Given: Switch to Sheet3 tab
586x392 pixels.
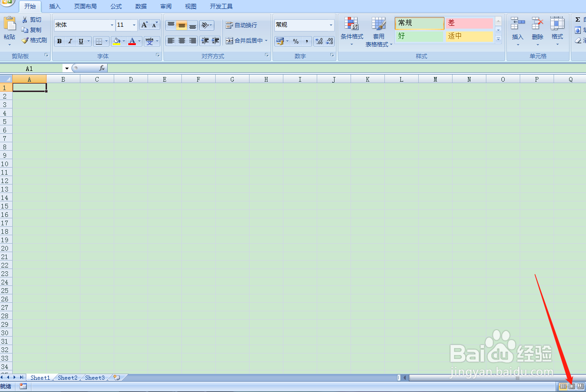Looking at the screenshot, I should point(95,378).
